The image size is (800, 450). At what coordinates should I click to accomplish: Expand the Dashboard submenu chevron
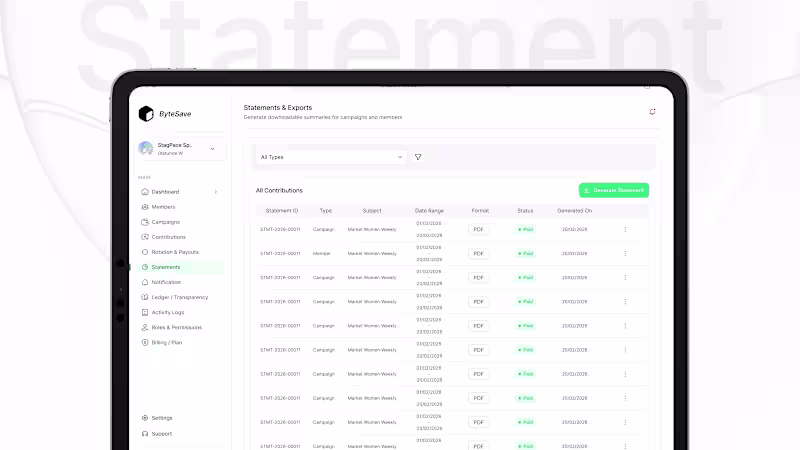(x=216, y=192)
